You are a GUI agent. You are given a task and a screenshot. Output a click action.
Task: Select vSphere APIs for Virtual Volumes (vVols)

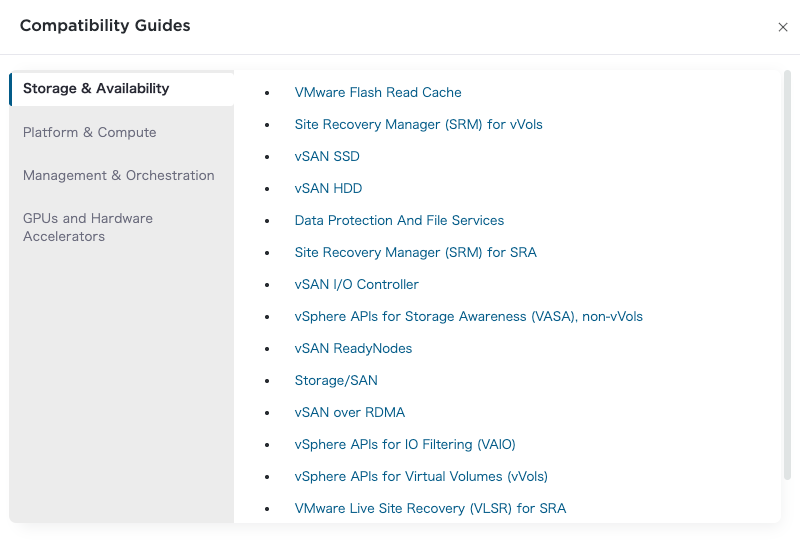pyautogui.click(x=421, y=476)
